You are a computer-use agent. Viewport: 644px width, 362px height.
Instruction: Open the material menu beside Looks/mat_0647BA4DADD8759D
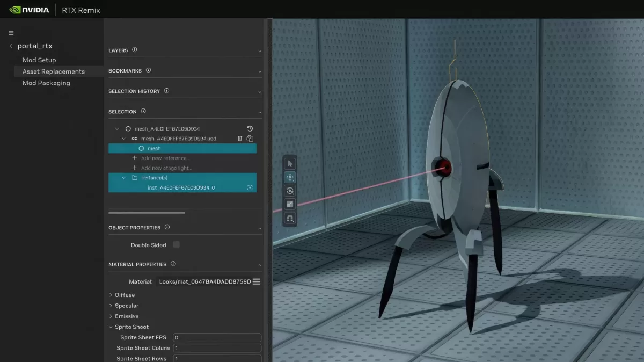256,281
